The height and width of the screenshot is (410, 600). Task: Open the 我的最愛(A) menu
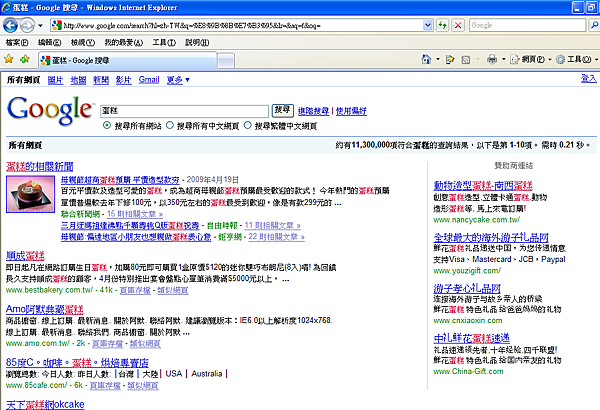tap(124, 42)
